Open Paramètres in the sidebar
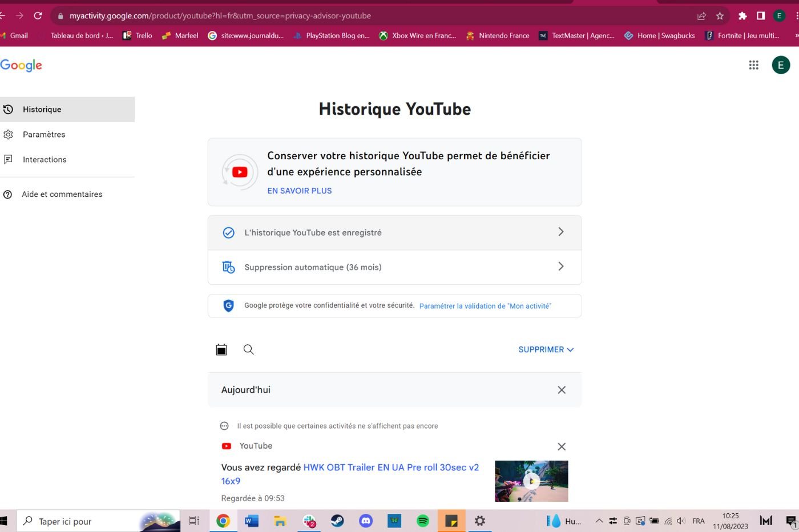 point(67,135)
